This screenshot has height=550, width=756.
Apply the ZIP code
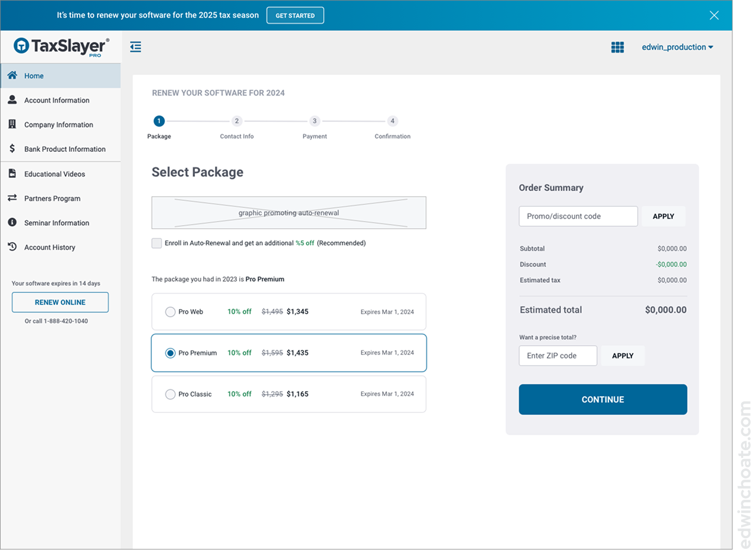pos(623,356)
